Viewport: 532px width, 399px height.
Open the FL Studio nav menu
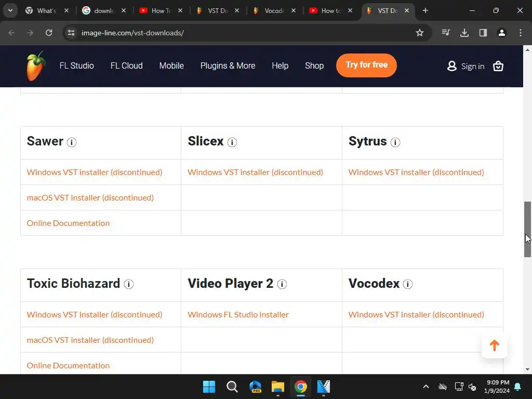click(77, 65)
